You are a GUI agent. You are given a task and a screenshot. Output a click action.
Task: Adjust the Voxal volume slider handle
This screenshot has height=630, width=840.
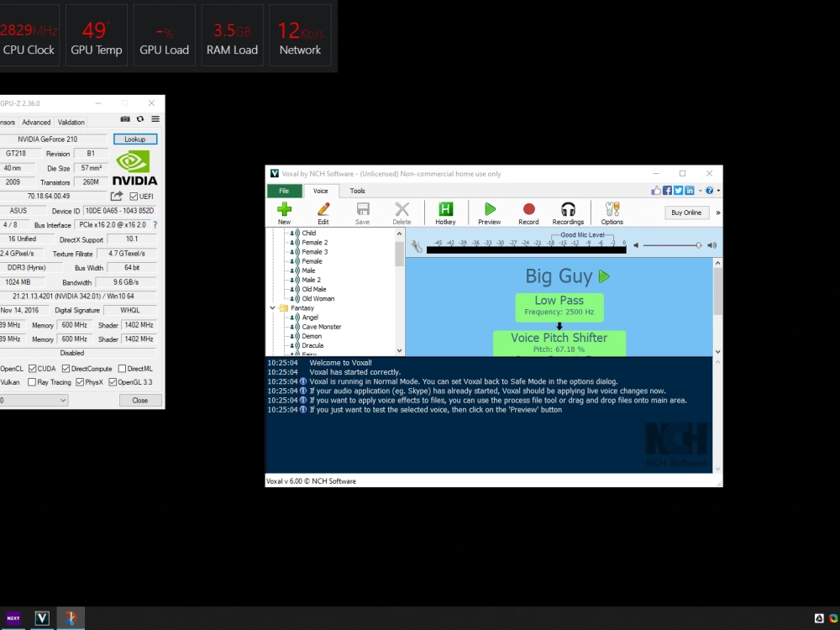698,245
